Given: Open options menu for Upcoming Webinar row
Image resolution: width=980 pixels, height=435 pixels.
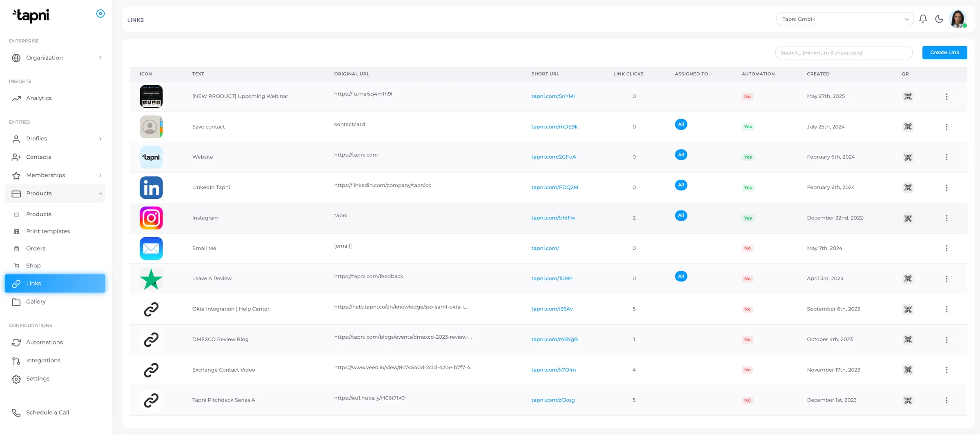Looking at the screenshot, I should coord(947,97).
